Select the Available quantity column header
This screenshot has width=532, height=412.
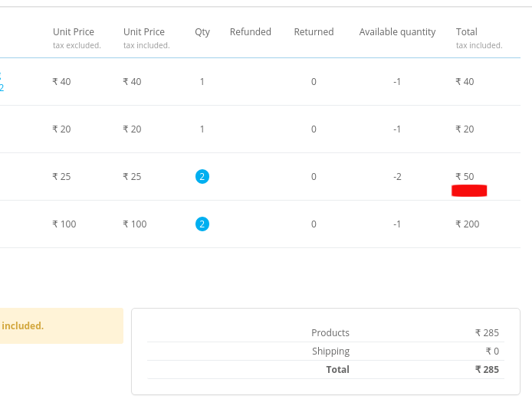[x=397, y=32]
